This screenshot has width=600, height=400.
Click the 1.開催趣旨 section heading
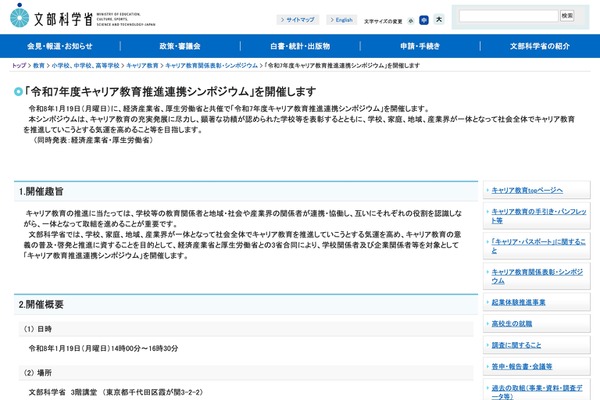[41, 191]
